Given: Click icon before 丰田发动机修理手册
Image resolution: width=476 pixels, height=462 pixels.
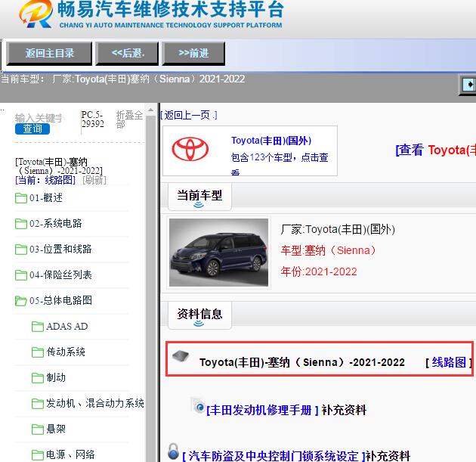Looking at the screenshot, I should 199,406.
